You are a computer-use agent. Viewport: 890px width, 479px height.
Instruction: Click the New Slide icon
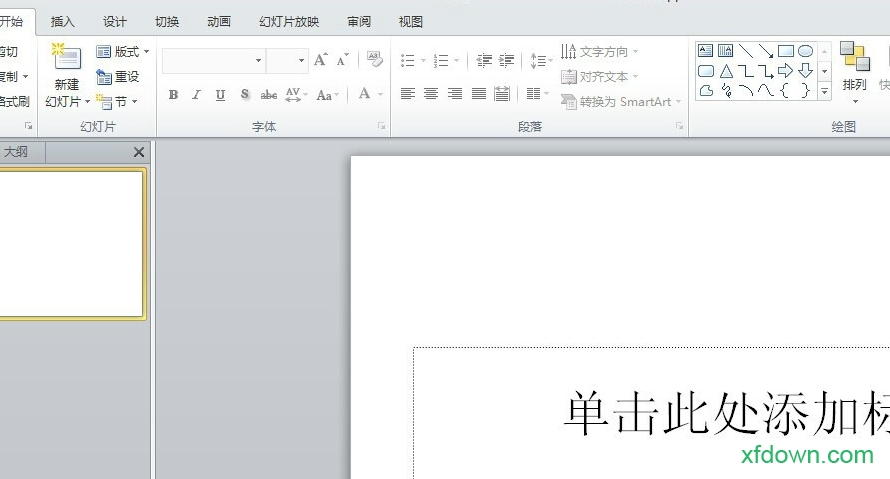(x=66, y=57)
